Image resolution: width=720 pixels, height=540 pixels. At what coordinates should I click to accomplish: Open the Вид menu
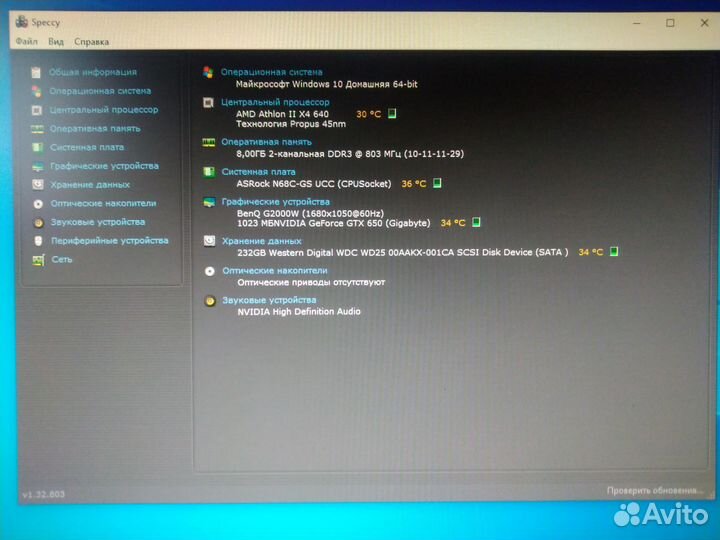56,42
